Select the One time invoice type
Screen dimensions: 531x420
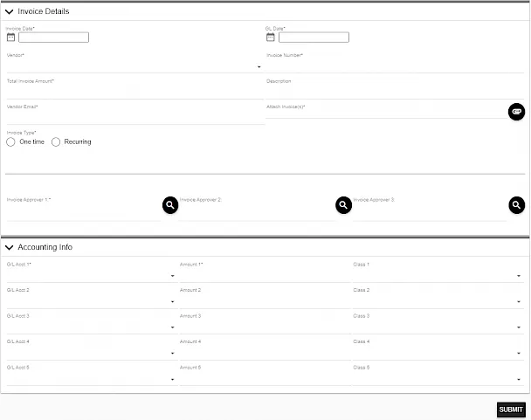11,141
